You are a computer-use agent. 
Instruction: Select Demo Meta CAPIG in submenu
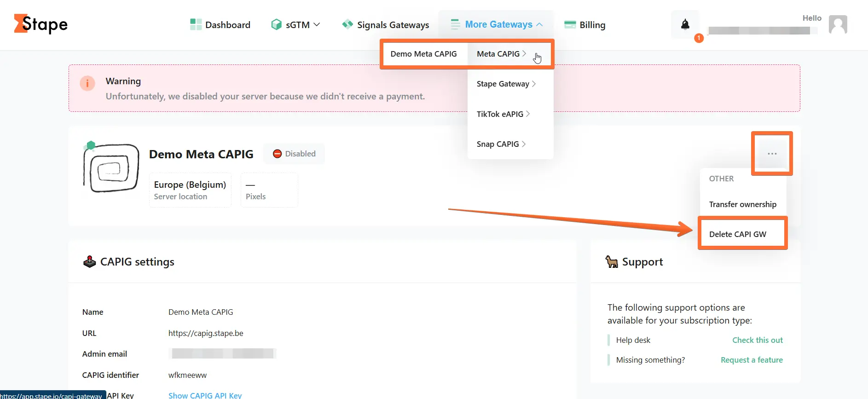click(424, 54)
